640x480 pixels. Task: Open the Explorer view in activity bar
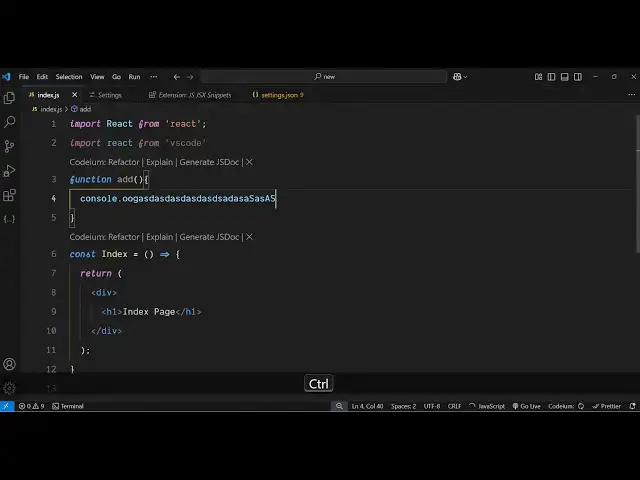[9, 98]
